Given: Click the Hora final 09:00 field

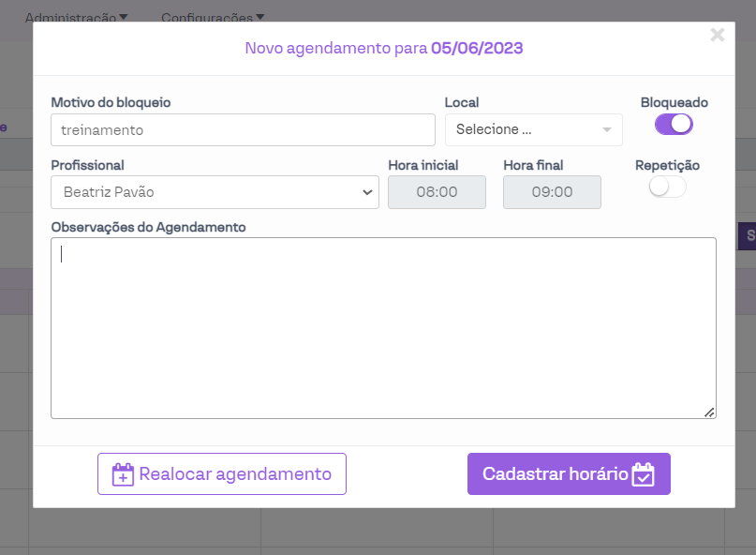Looking at the screenshot, I should coord(552,192).
